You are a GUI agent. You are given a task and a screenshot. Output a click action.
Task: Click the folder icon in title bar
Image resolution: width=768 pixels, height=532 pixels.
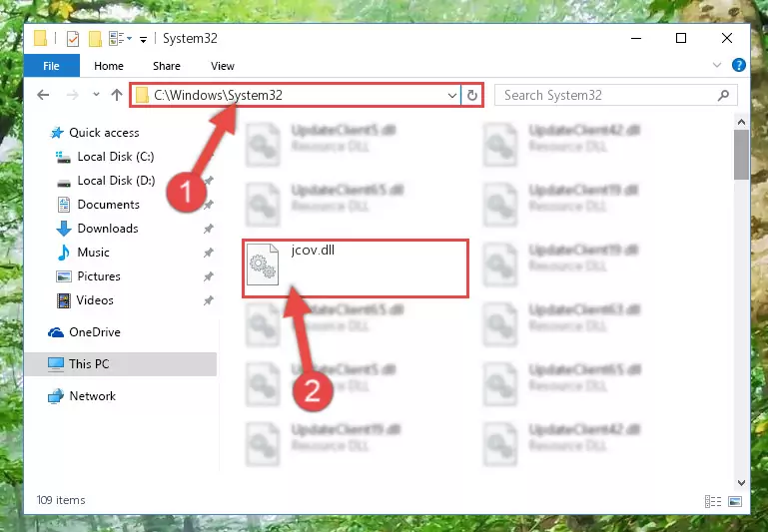(41, 38)
